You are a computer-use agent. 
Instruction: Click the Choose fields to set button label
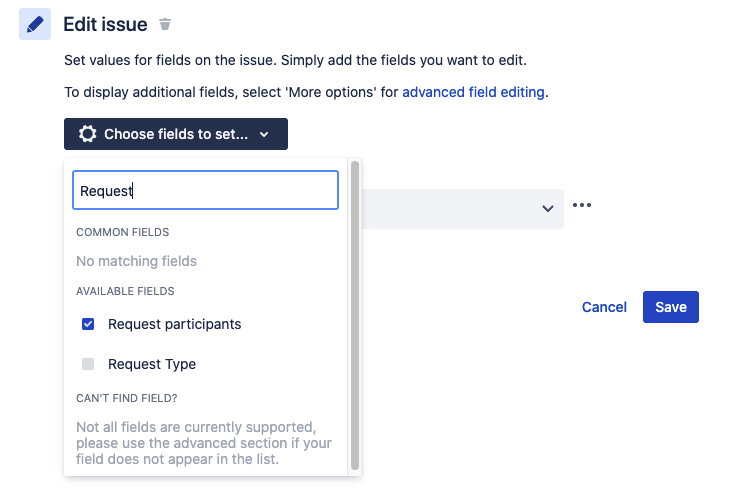pos(176,134)
